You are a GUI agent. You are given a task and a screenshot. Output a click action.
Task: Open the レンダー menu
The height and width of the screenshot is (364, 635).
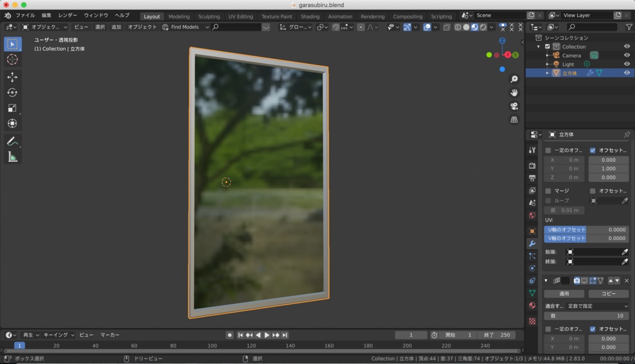(x=67, y=16)
